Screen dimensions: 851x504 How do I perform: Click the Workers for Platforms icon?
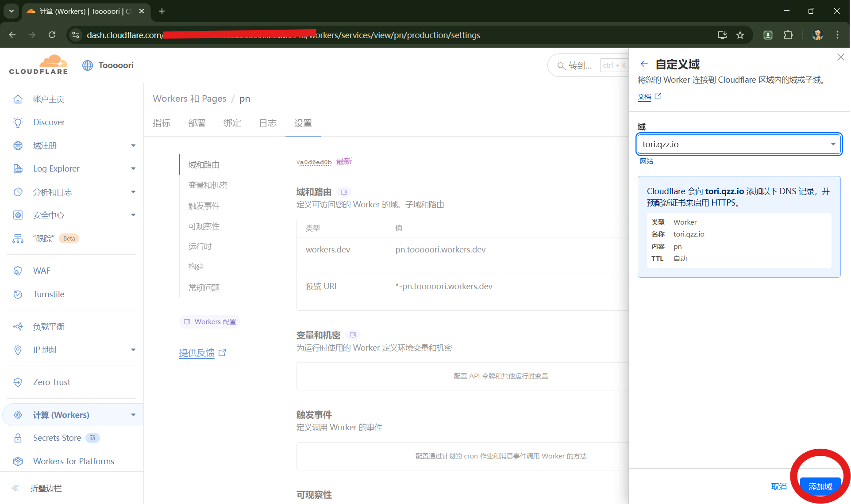pos(18,461)
